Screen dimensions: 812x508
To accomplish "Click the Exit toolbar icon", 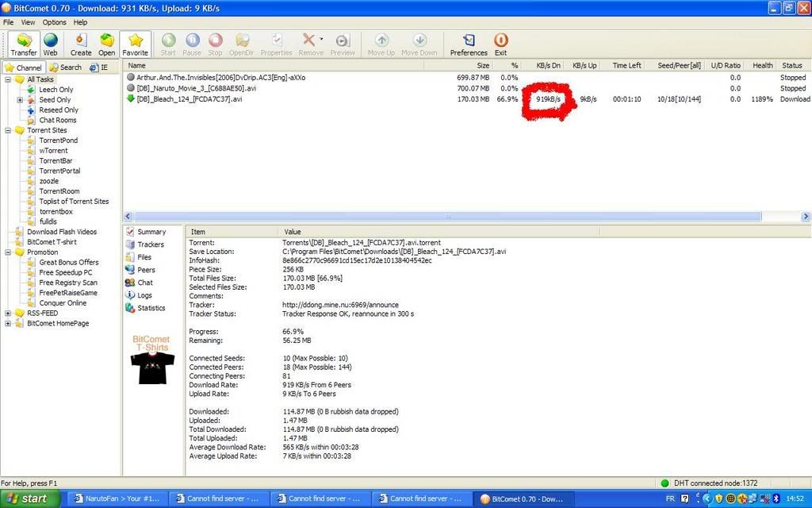I will [x=501, y=40].
